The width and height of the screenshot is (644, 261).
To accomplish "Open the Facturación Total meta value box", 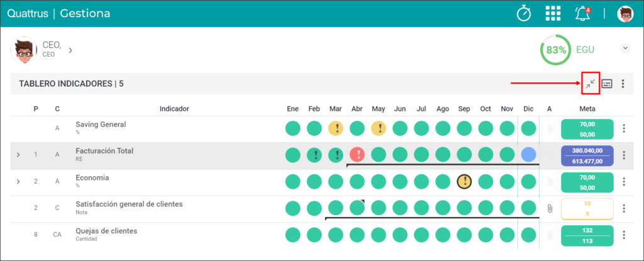I will [x=587, y=156].
